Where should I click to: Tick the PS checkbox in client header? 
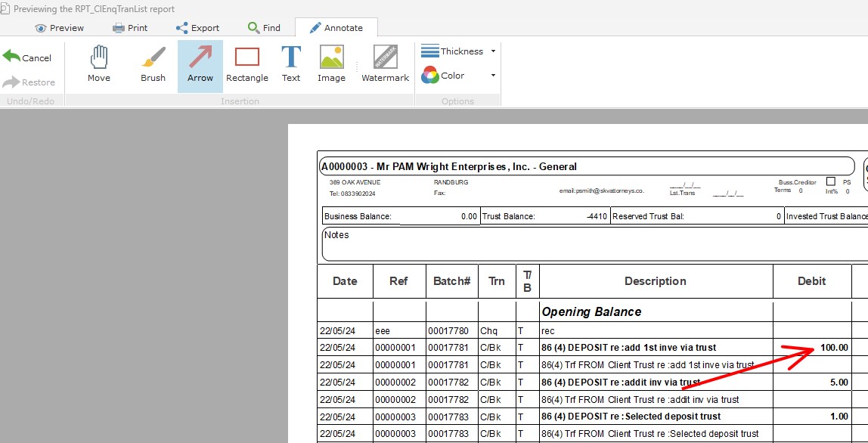click(x=831, y=181)
